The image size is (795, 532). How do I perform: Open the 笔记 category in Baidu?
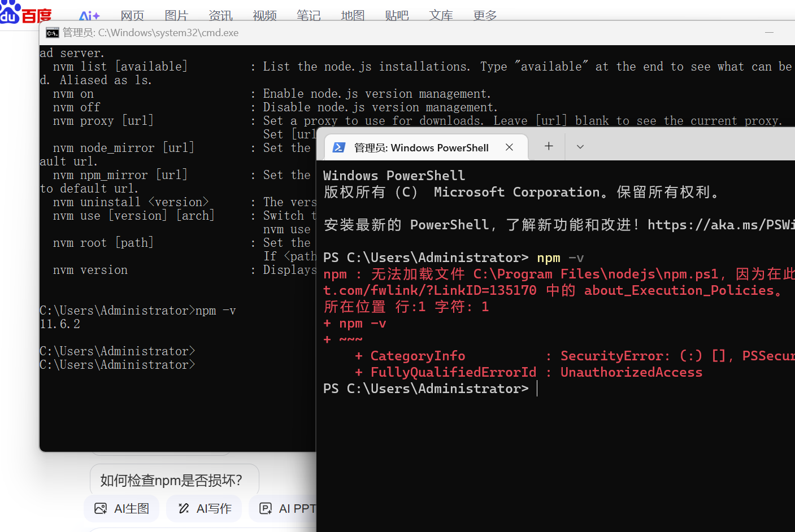click(x=309, y=16)
